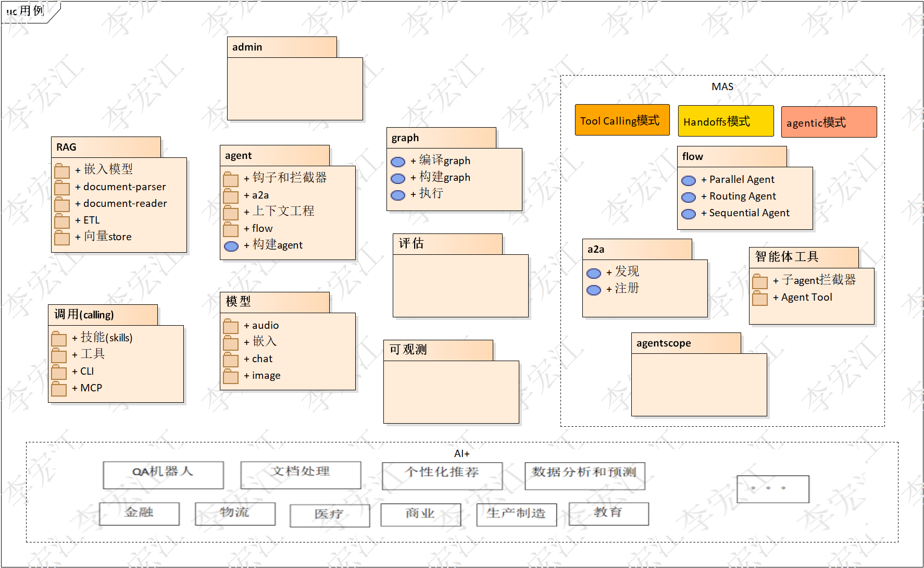Viewport: 924px width, 568px height.
Task: Click the 生产制造 box
Action: tap(517, 515)
